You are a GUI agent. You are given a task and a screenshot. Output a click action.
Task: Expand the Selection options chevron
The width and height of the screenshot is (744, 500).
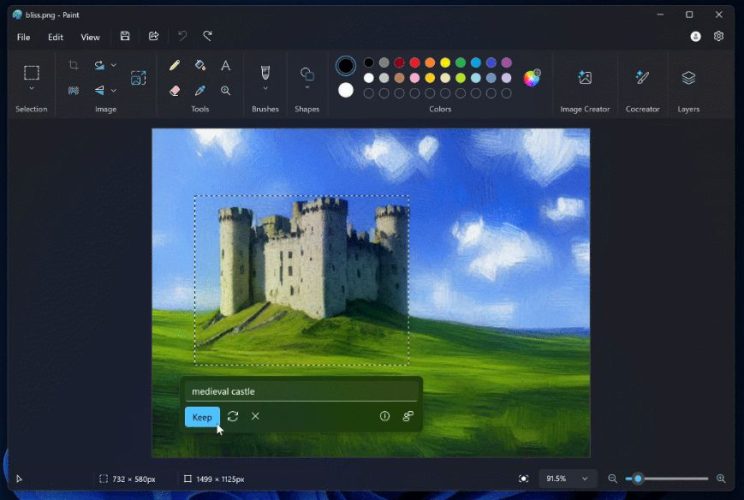point(31,89)
